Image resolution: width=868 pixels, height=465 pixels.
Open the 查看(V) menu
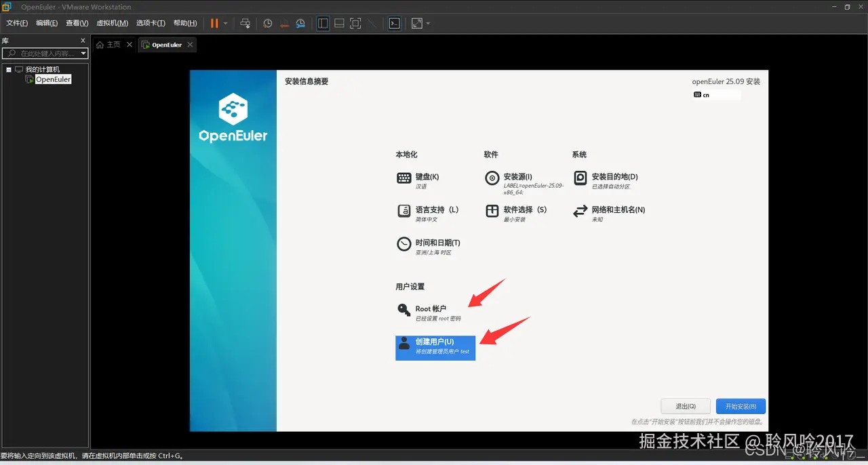tap(77, 23)
